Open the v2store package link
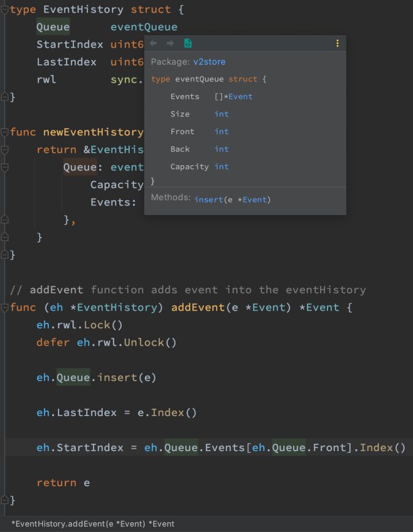This screenshot has height=532, width=413. click(209, 61)
